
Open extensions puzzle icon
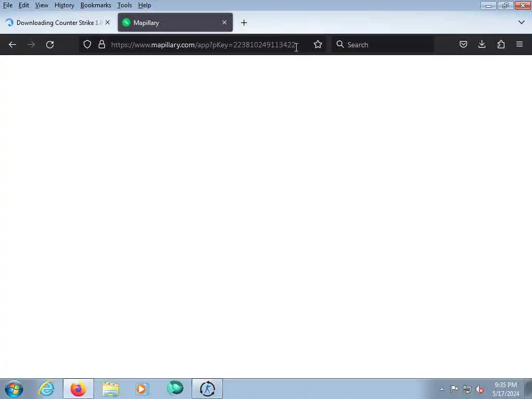[x=501, y=45]
